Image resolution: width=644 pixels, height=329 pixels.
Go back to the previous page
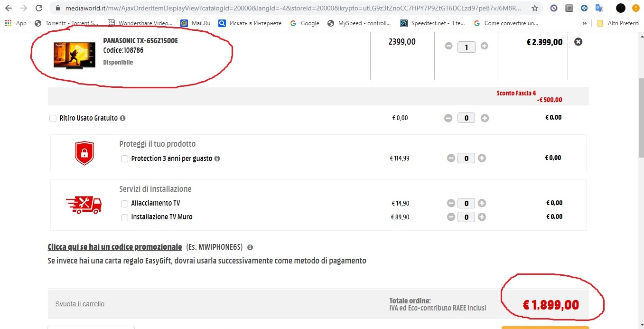click(9, 8)
